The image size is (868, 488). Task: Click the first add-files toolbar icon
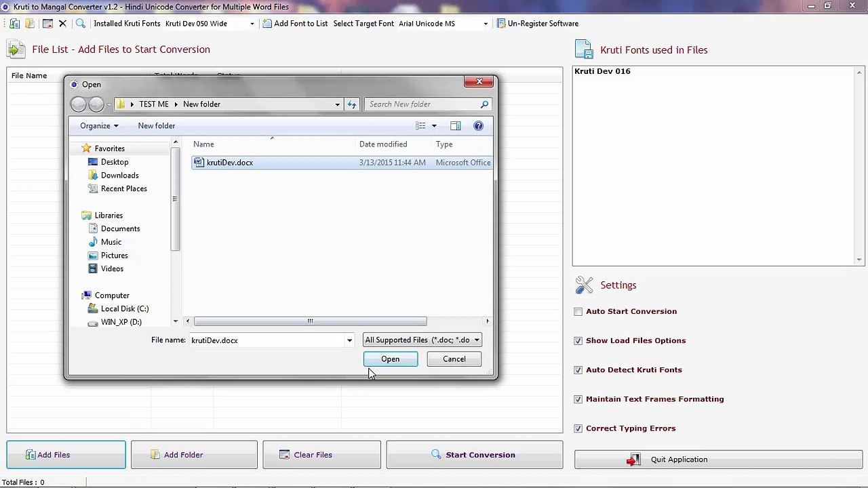tap(15, 23)
